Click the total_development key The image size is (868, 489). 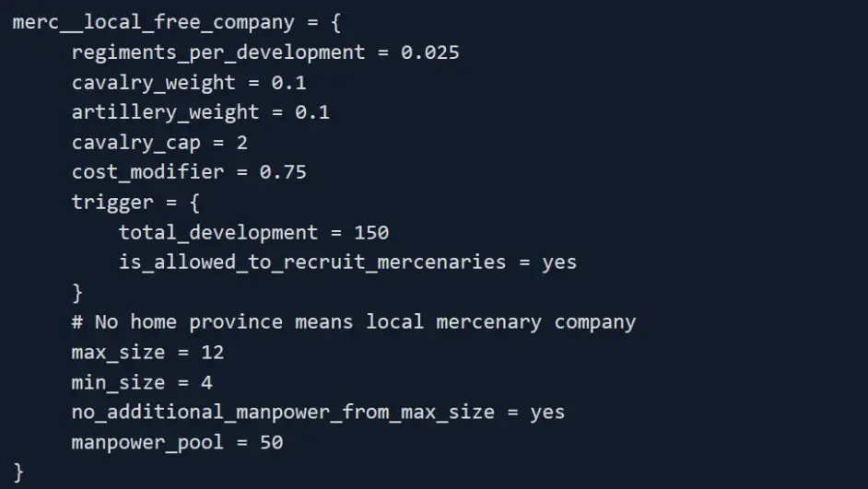coord(218,232)
